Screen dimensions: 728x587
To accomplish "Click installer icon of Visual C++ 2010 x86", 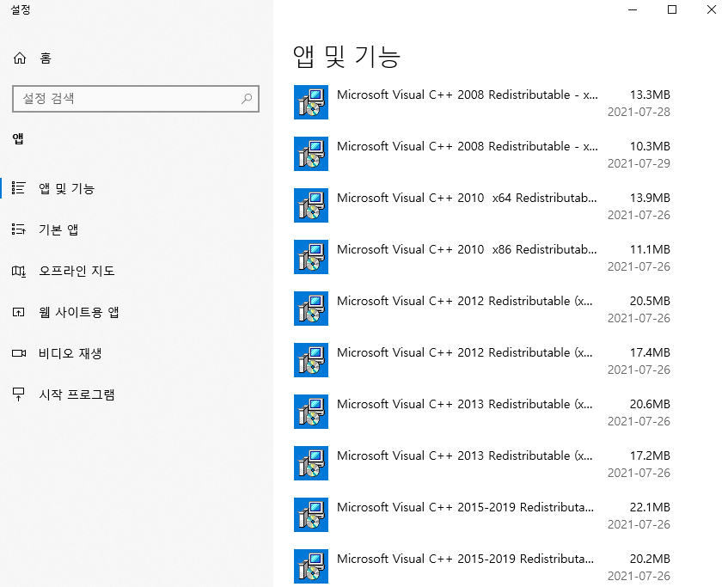I will 311,257.
